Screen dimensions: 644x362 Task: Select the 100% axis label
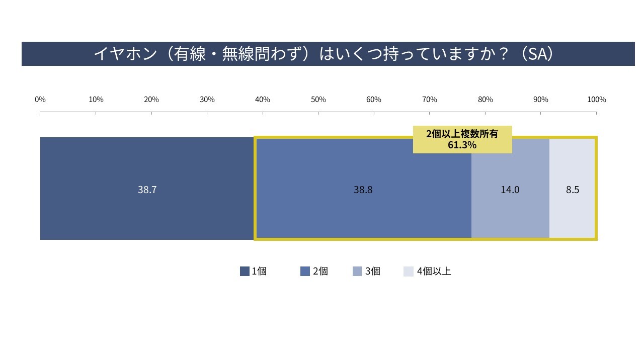596,100
